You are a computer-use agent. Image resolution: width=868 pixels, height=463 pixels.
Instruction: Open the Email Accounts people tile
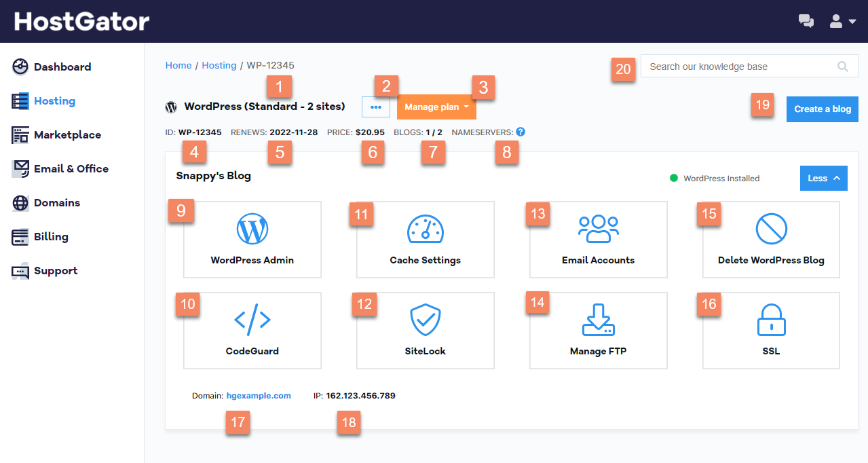[599, 240]
